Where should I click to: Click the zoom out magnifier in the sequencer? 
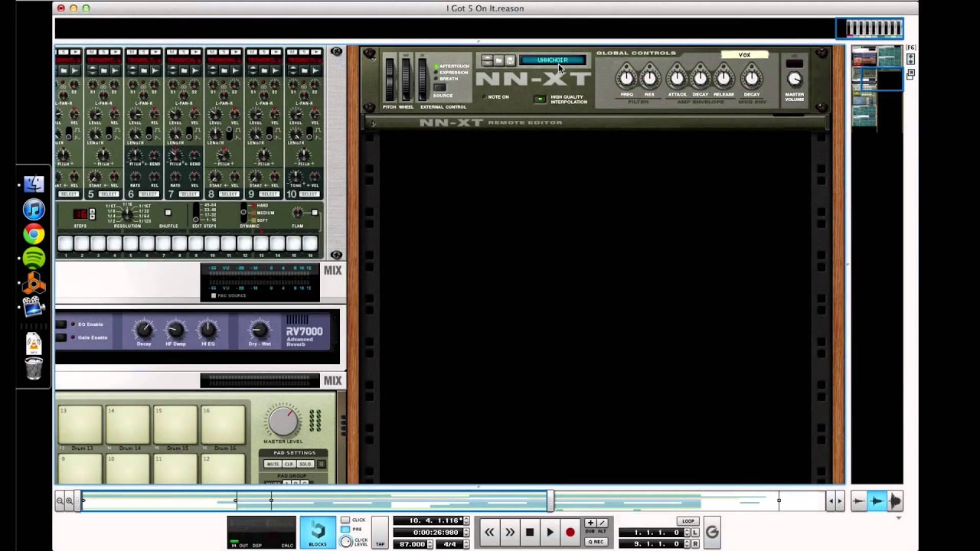tap(60, 501)
